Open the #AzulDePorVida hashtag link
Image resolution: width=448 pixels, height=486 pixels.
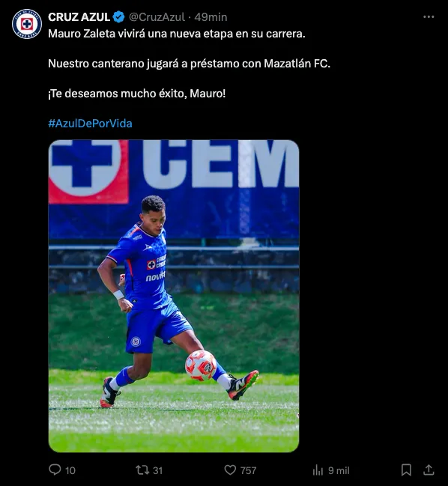[x=90, y=124]
